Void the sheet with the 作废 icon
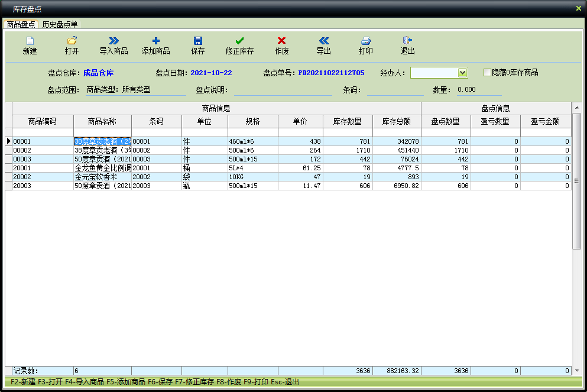This screenshot has height=392, width=587. (x=281, y=40)
